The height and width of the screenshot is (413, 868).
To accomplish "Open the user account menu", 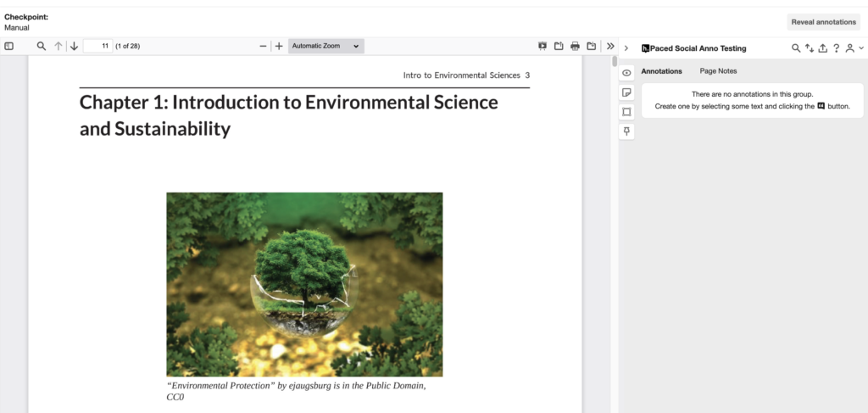I will [854, 48].
